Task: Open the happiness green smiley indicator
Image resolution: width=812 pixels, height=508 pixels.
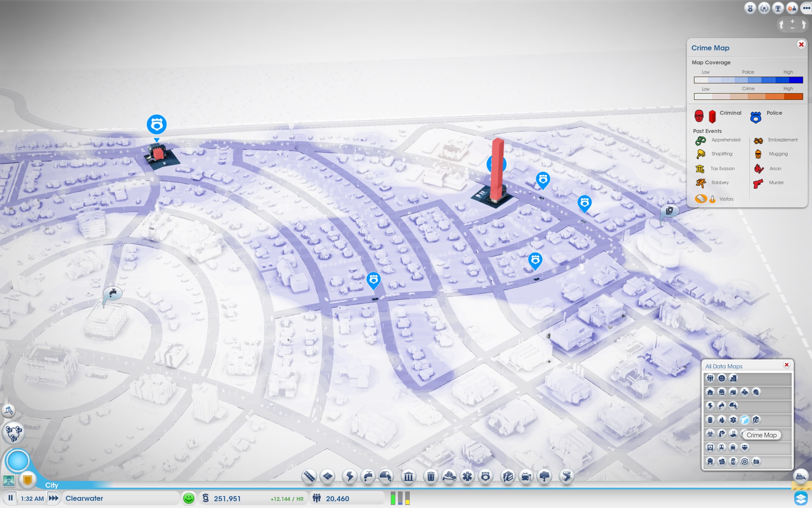Action: [189, 498]
